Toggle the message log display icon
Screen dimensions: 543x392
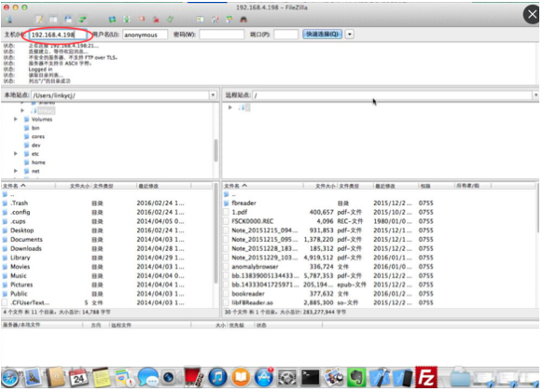click(x=39, y=20)
